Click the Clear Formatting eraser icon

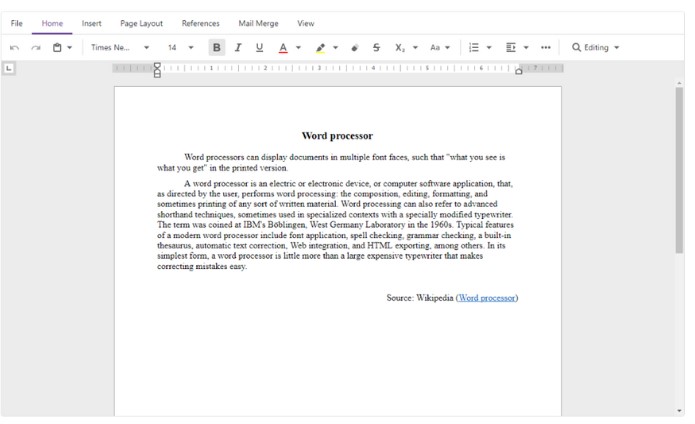pyautogui.click(x=355, y=48)
